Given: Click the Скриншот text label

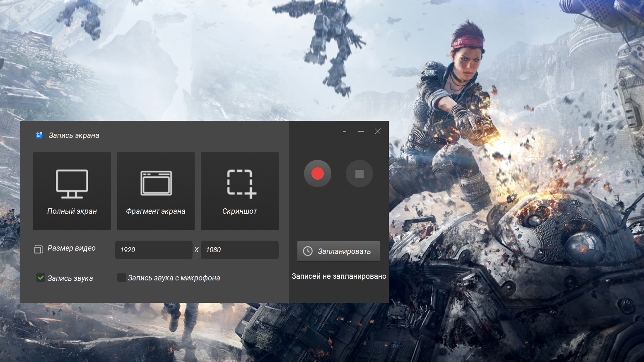Looking at the screenshot, I should [x=239, y=211].
